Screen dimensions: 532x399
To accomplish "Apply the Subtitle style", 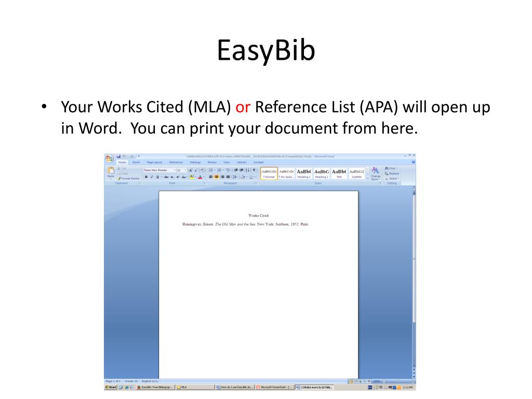I will [x=356, y=174].
